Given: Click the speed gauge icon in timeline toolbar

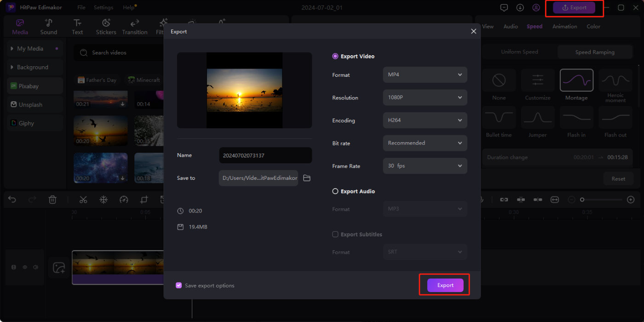Looking at the screenshot, I should point(124,200).
